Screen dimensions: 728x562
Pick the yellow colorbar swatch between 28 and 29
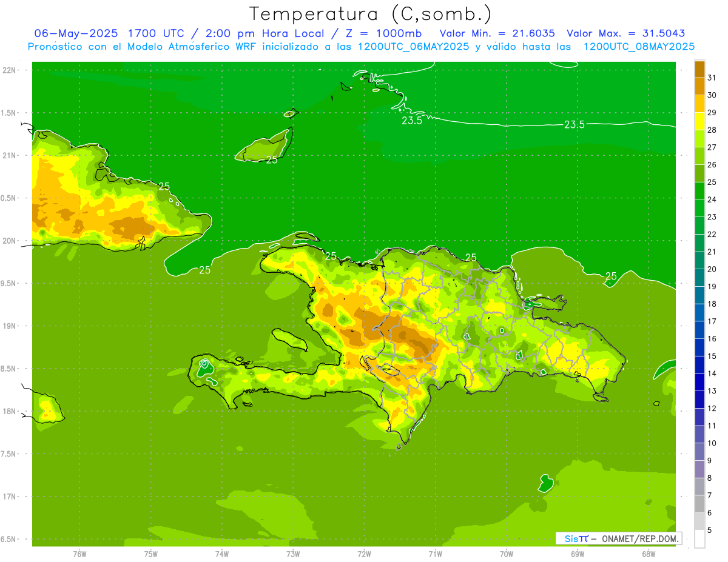pyautogui.click(x=699, y=121)
